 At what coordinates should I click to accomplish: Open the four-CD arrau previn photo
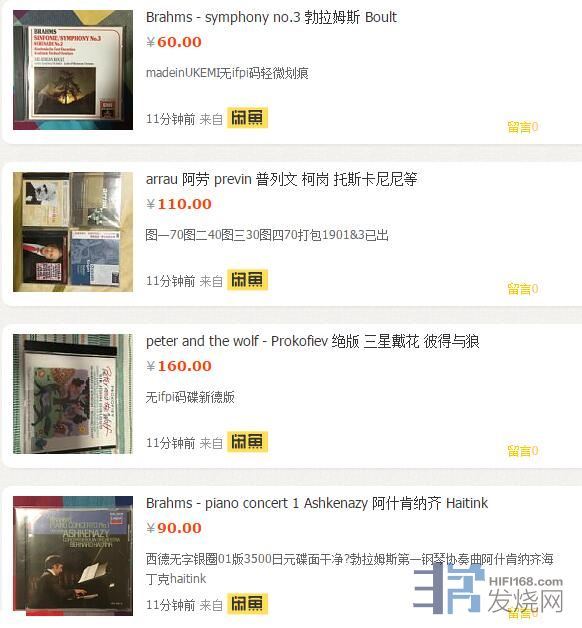[73, 232]
